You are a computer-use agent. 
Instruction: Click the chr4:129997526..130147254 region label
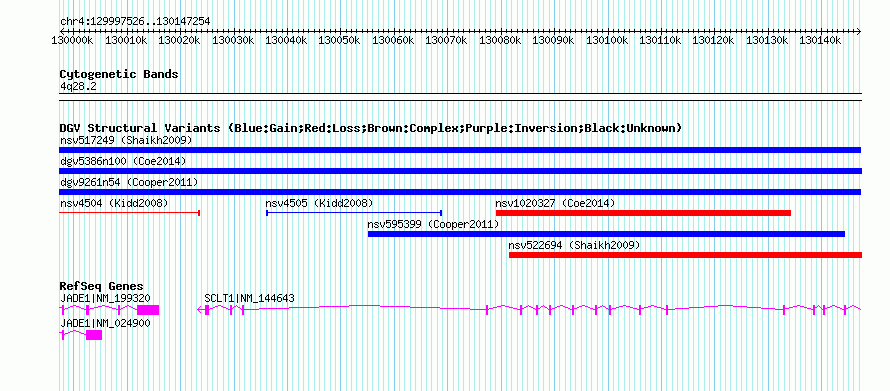coord(135,22)
